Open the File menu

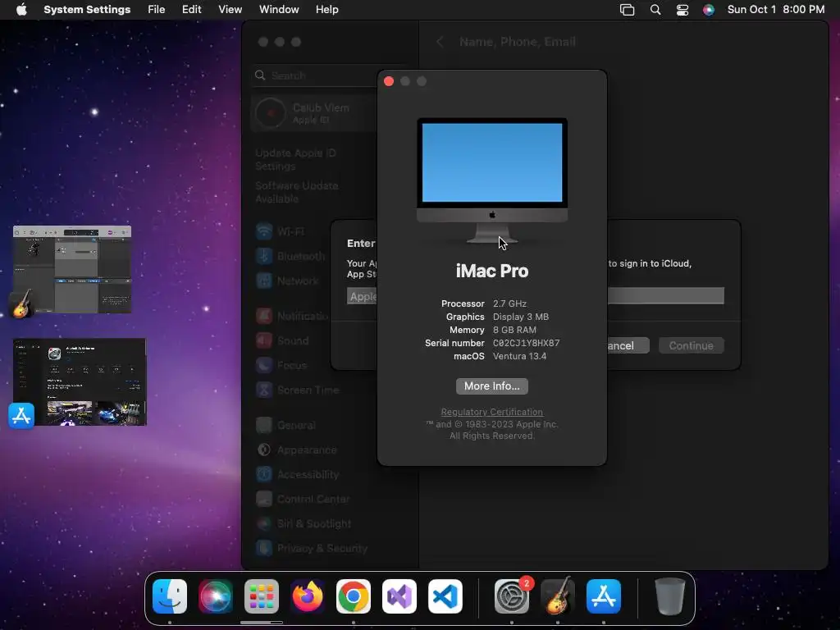[x=157, y=10]
